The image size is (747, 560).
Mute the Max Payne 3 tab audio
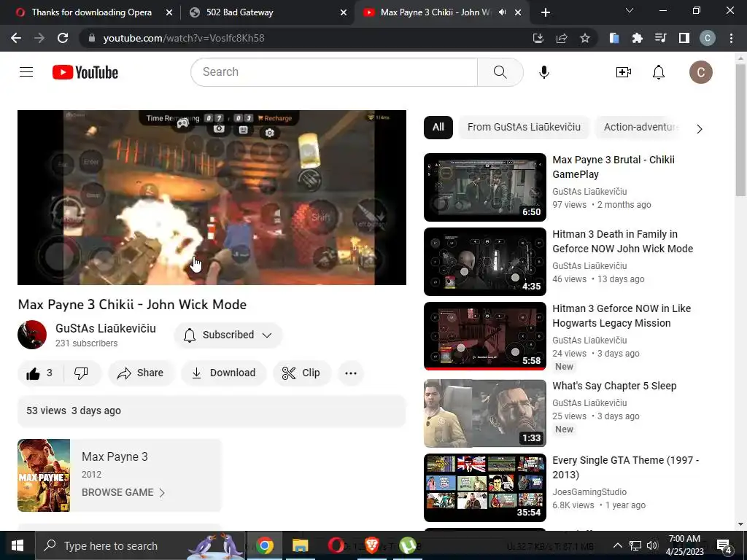point(502,12)
